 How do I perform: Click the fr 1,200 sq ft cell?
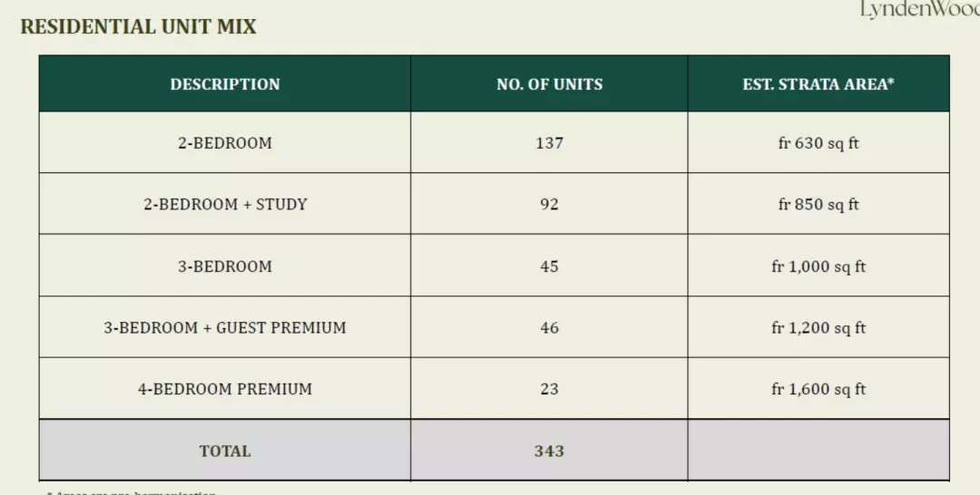pos(818,327)
